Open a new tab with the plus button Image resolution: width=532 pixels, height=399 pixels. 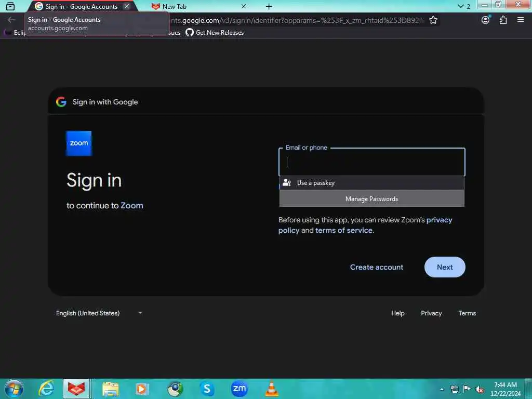(269, 6)
